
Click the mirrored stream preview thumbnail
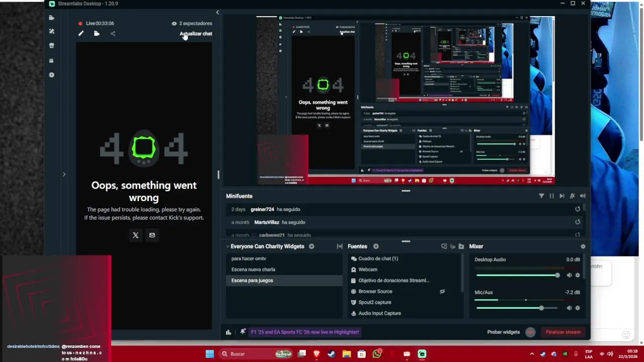(x=405, y=100)
